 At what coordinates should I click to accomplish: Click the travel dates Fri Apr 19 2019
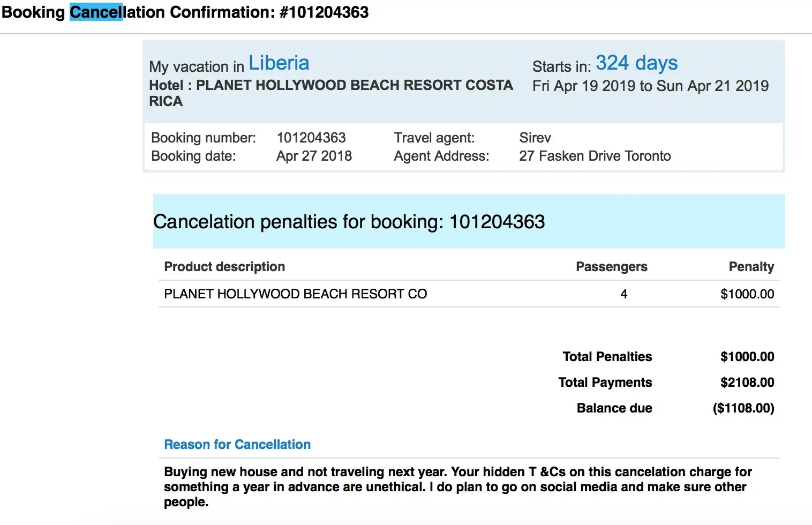(x=582, y=86)
